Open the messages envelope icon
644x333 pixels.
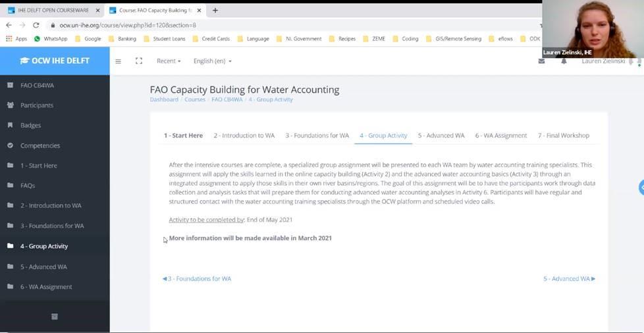pyautogui.click(x=541, y=61)
